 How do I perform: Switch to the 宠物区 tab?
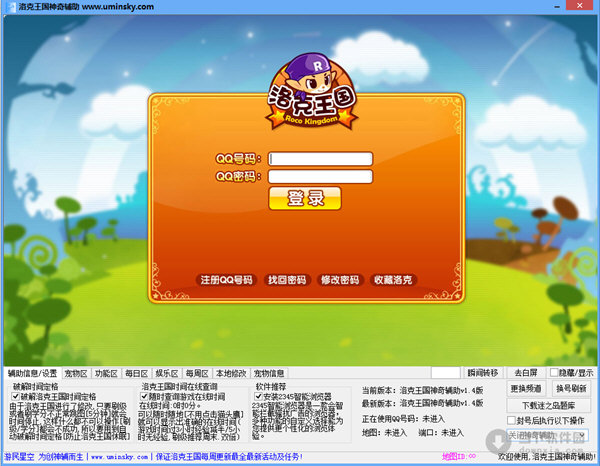(x=76, y=373)
